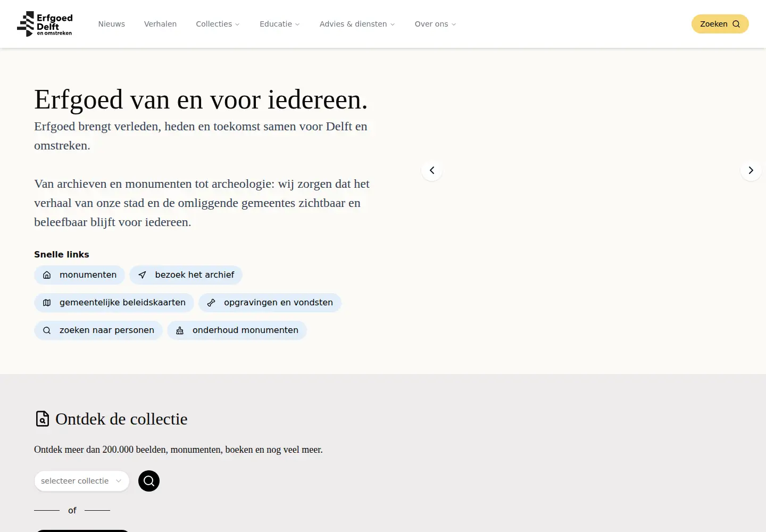The image size is (766, 532).
Task: Open the monumenten quick link
Action: tap(79, 275)
